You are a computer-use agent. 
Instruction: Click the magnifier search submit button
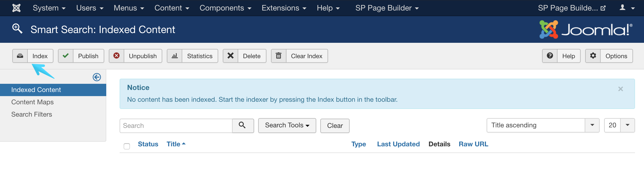[243, 126]
